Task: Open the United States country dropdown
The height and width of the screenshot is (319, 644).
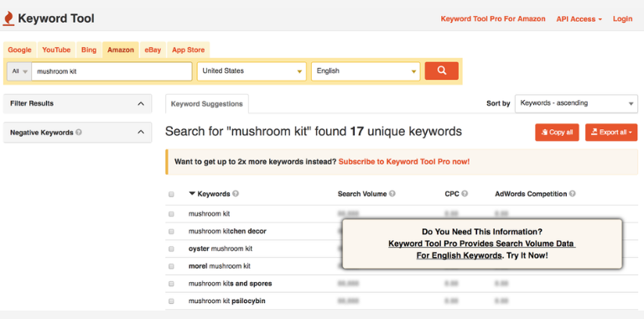Action: pos(252,71)
